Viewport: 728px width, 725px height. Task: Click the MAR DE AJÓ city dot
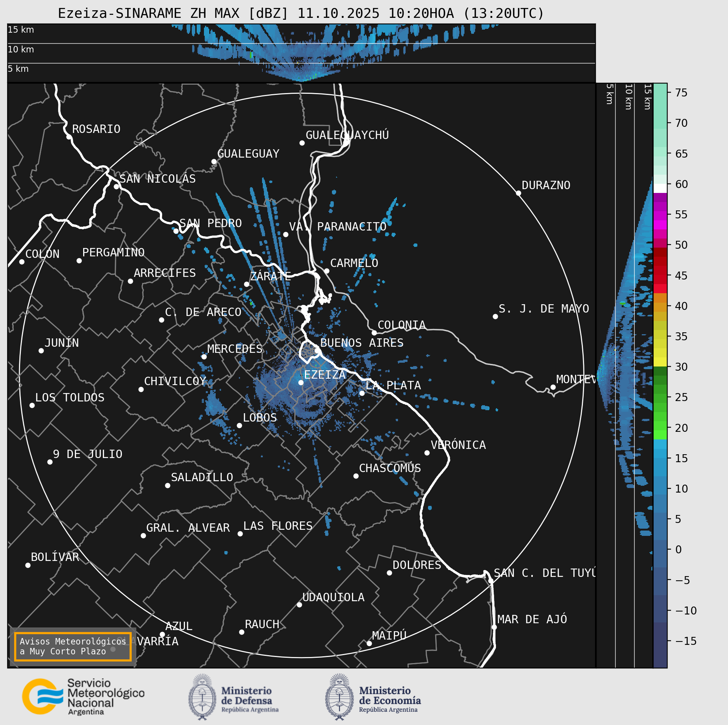[x=494, y=627]
